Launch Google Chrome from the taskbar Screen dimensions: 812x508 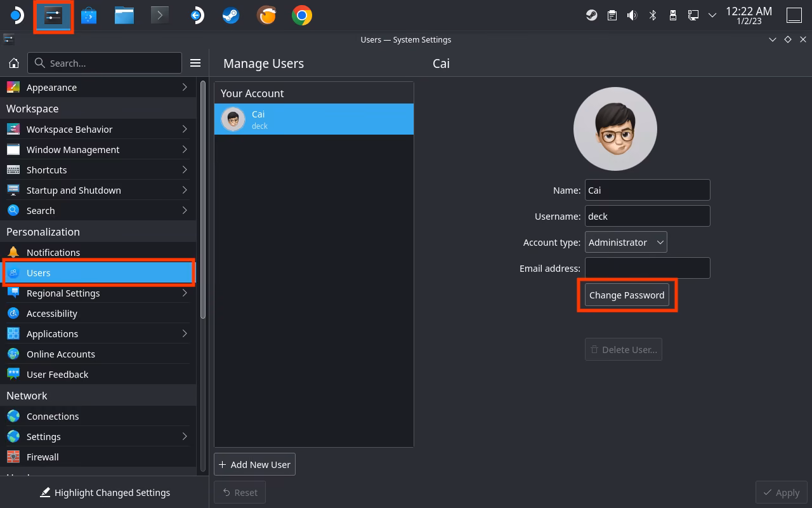[302, 15]
